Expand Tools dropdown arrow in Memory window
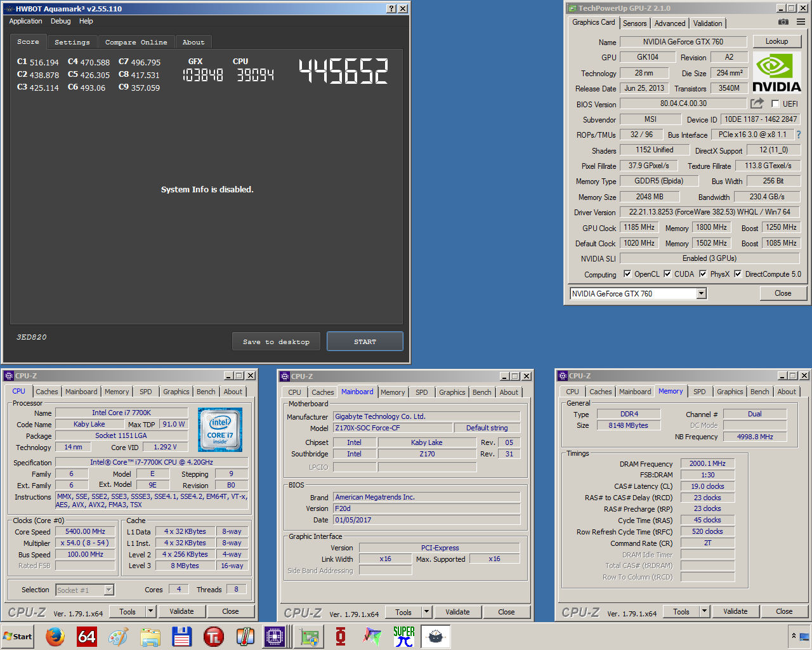Viewport: 812px width, 650px height. (x=704, y=611)
